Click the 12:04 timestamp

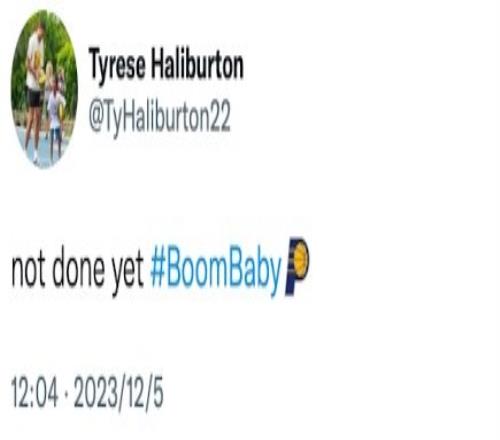pyautogui.click(x=35, y=392)
